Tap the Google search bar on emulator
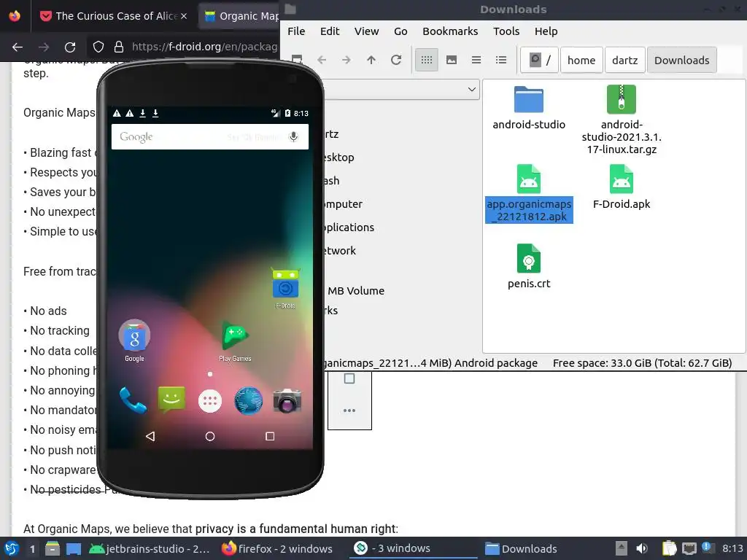Screen dimensions: 747x560 coord(210,137)
